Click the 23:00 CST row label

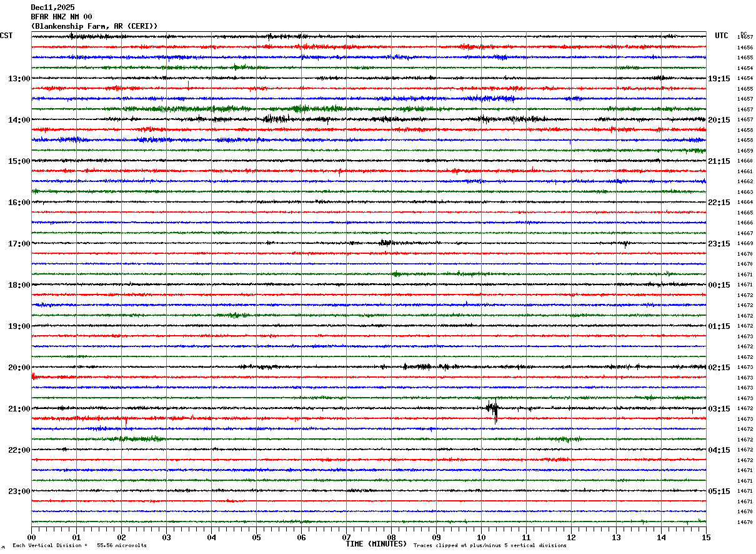[x=19, y=491]
